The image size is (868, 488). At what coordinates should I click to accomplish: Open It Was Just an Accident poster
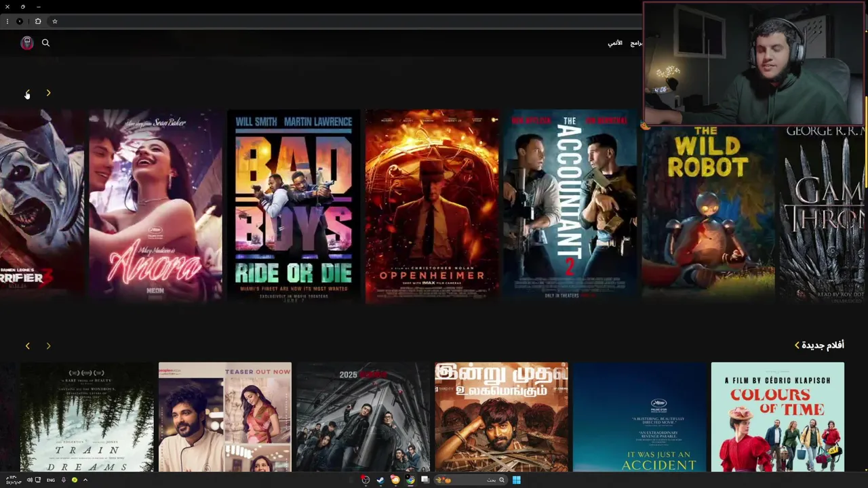point(640,417)
